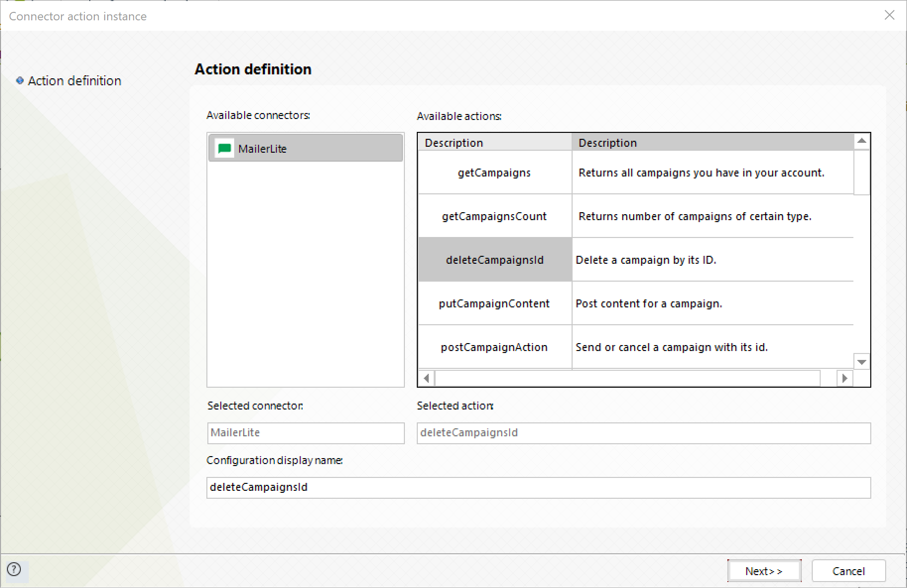This screenshot has width=907, height=588.
Task: Click the horizontal scroll right arrow
Action: pos(844,378)
